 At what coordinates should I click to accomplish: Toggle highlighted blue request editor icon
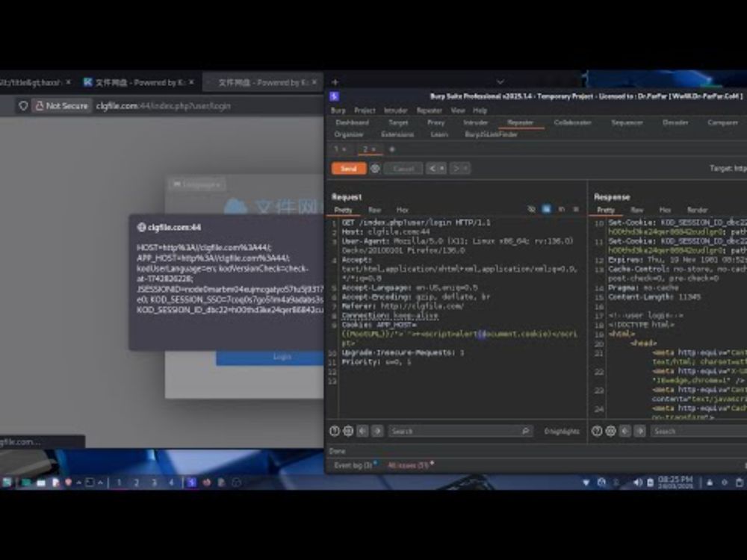[547, 209]
